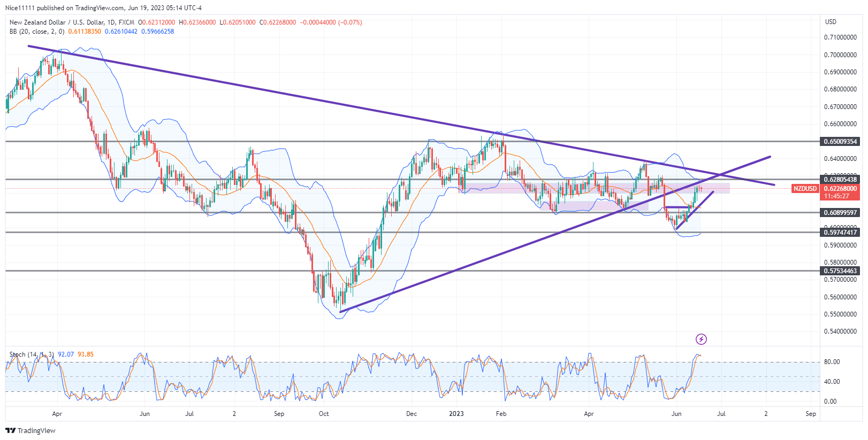Click the Sep label at far right
The width and height of the screenshot is (868, 440).
811,414
